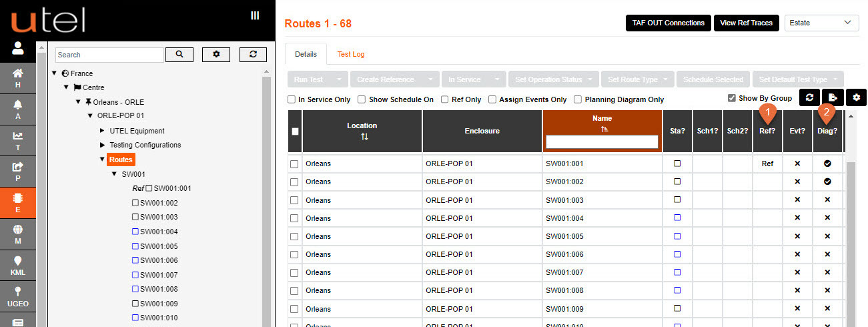Click the Home icon in left sidebar
868x327 pixels.
coord(18,77)
